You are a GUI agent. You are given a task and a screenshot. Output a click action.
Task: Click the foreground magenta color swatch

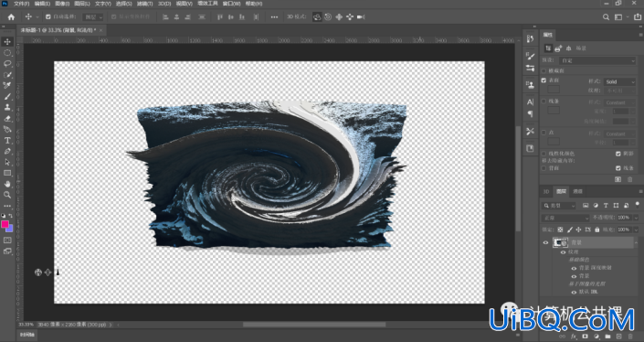[x=5, y=224]
